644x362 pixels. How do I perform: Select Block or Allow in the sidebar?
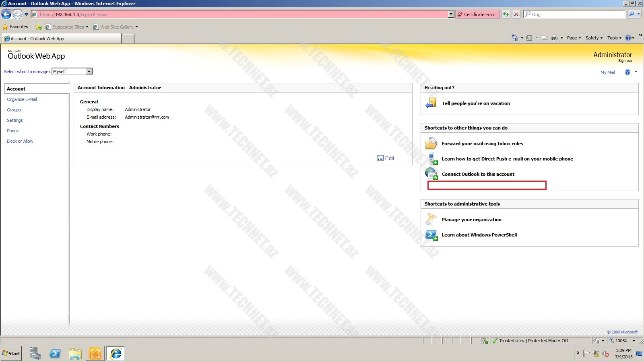pos(20,141)
